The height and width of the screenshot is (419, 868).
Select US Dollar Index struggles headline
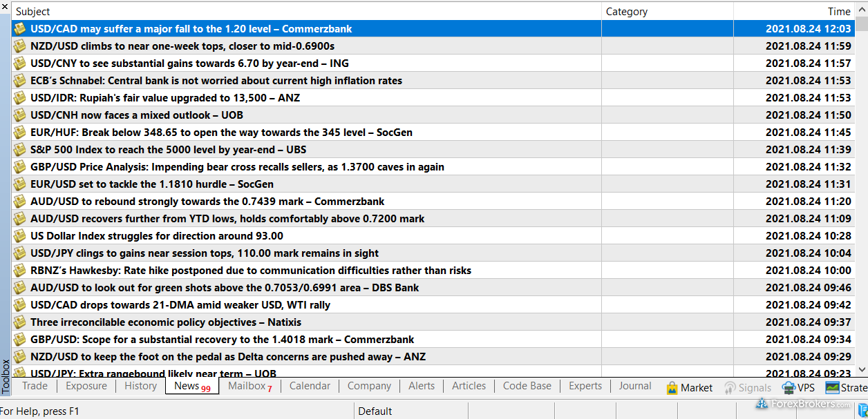pos(157,236)
